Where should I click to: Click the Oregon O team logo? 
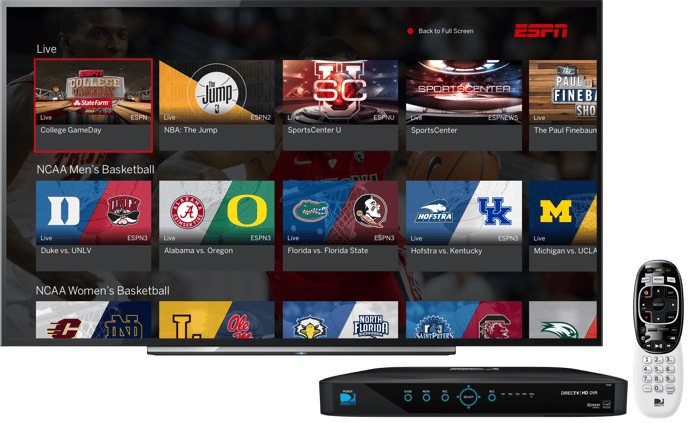click(246, 210)
